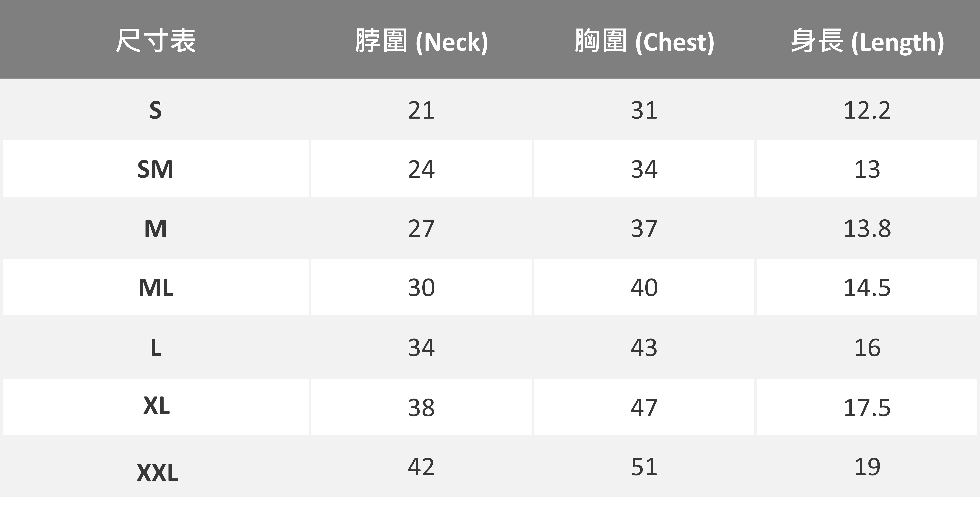Select the S size row label
Screen dimensions: 980x505
tap(156, 110)
